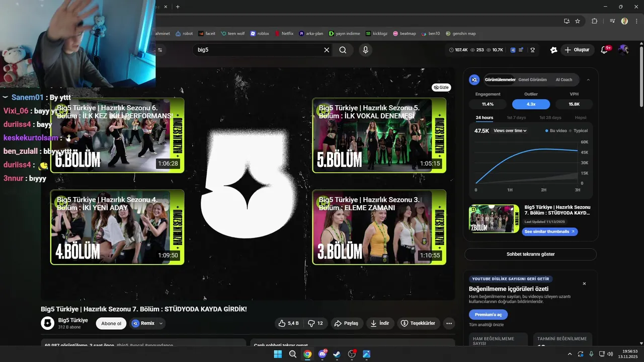The width and height of the screenshot is (644, 362).
Task: Open the vidIQ list icon in header
Action: (521, 50)
